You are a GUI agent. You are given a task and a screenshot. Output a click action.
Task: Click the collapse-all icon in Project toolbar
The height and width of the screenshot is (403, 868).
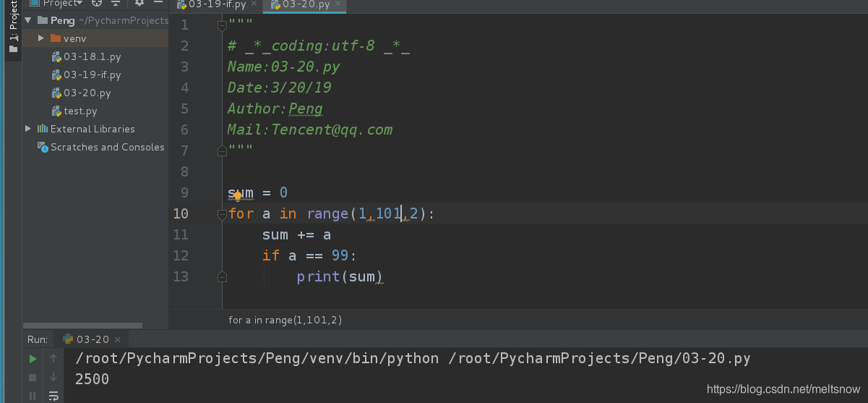tap(115, 4)
